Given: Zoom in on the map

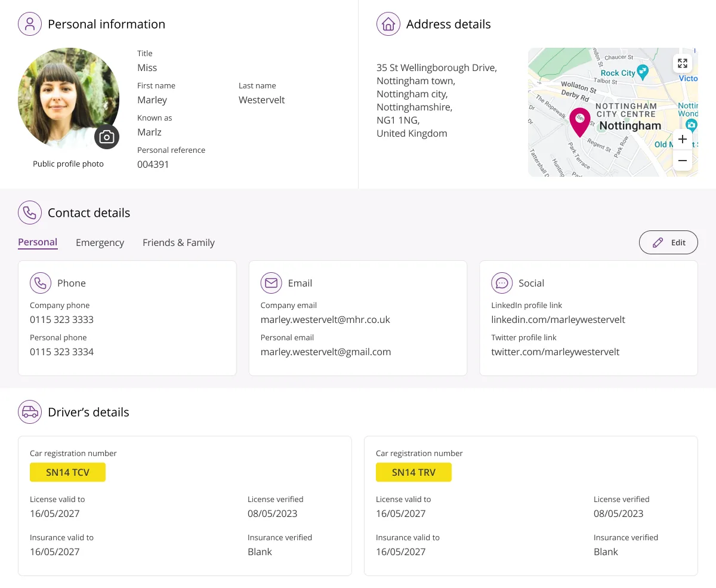Looking at the screenshot, I should pyautogui.click(x=683, y=140).
